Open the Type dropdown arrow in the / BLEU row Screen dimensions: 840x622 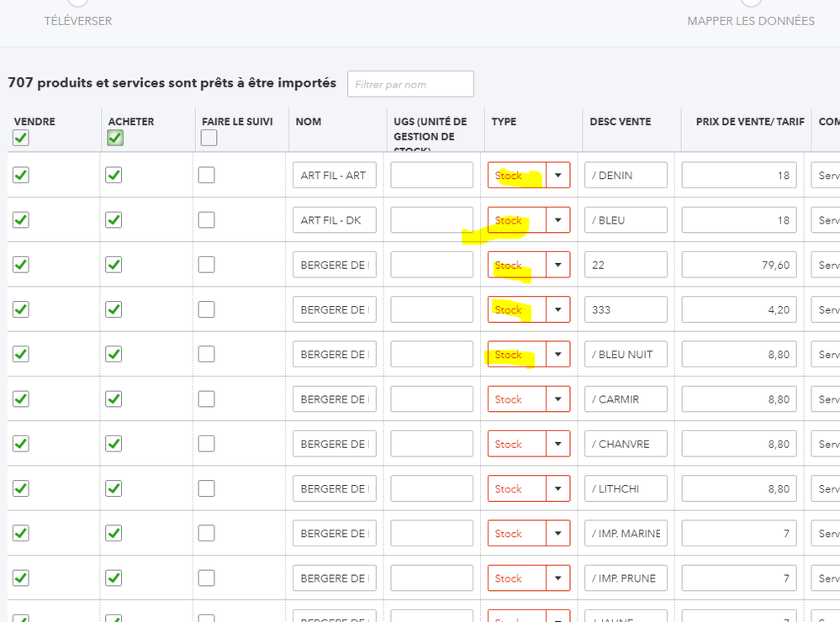click(557, 220)
